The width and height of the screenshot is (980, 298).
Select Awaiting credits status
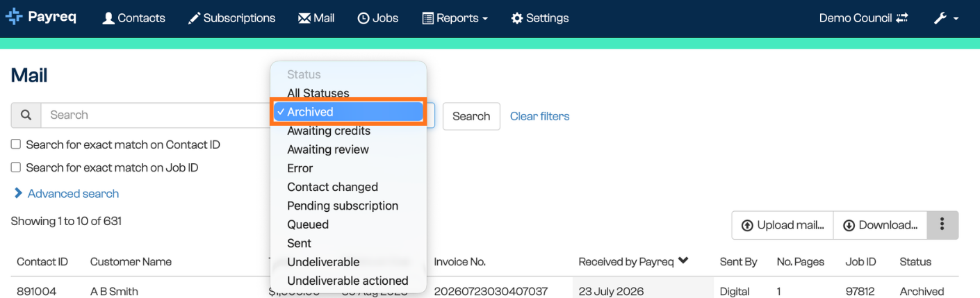pyautogui.click(x=348, y=131)
